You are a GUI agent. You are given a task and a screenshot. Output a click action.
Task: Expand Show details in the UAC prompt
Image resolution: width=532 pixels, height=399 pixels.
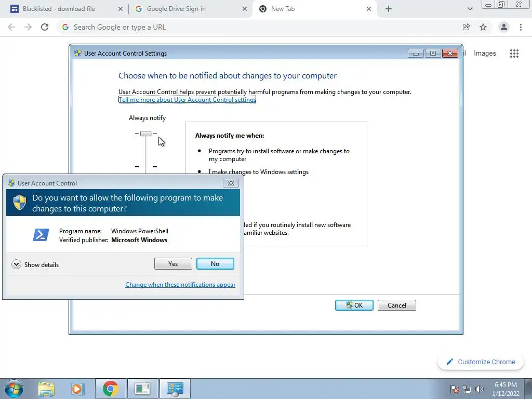[x=35, y=264]
